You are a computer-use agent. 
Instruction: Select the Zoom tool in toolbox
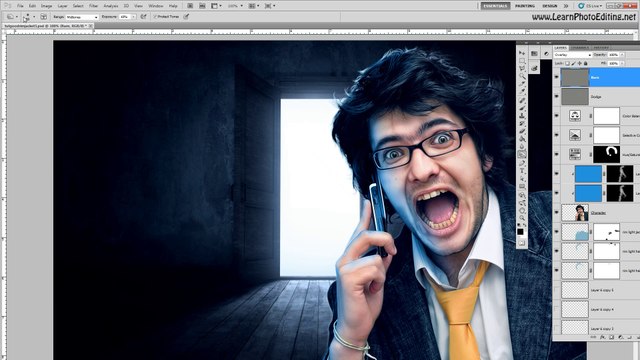tap(522, 218)
